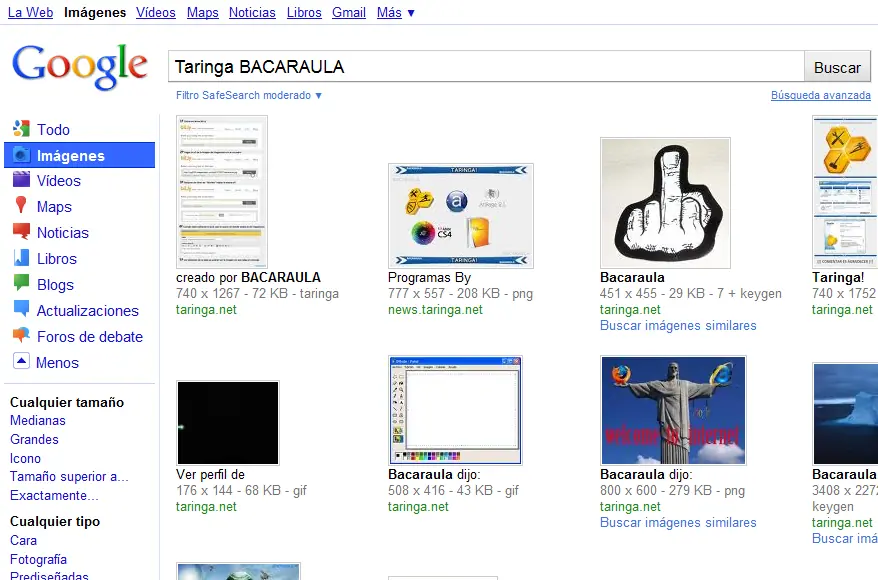Click the Google logo
Image resolution: width=878 pixels, height=580 pixels.
[x=80, y=67]
